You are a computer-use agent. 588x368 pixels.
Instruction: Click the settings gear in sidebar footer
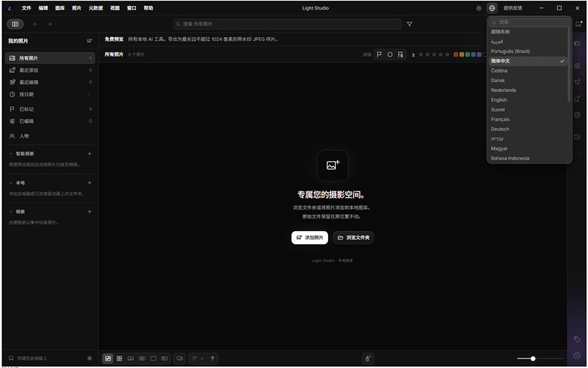[90, 358]
